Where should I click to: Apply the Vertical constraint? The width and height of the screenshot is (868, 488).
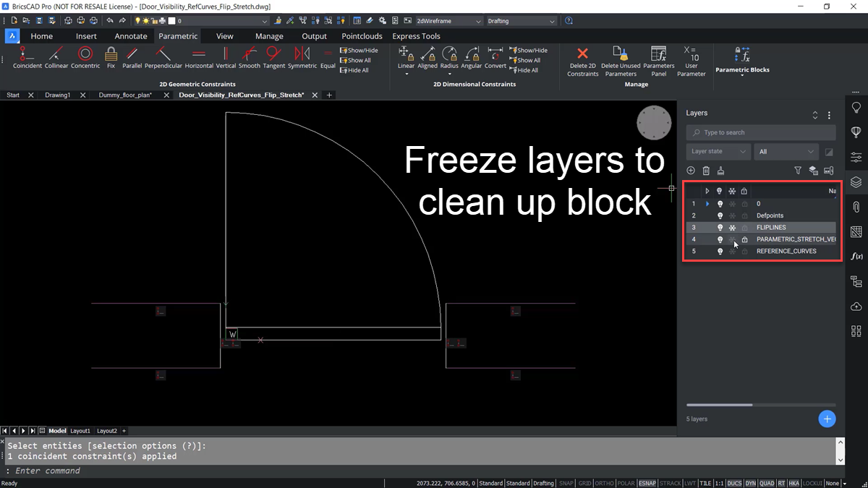click(x=226, y=57)
